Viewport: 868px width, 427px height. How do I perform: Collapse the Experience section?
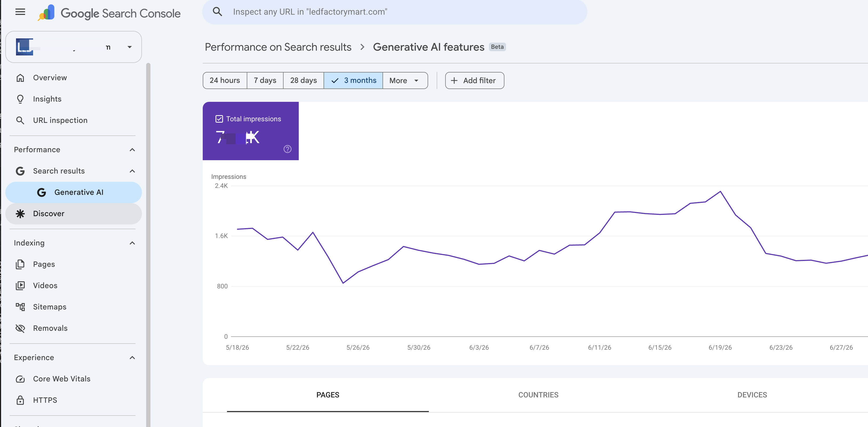point(132,358)
